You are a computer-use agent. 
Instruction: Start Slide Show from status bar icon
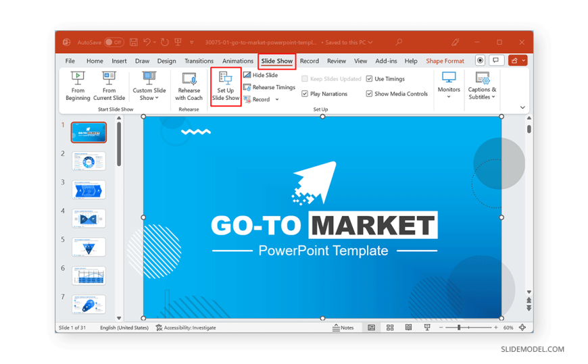pyautogui.click(x=426, y=328)
